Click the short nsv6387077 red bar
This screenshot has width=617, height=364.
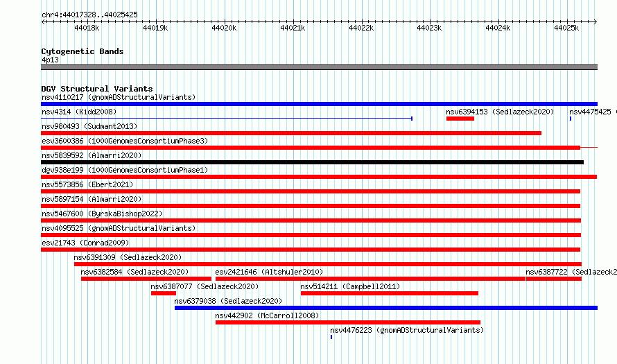click(164, 293)
